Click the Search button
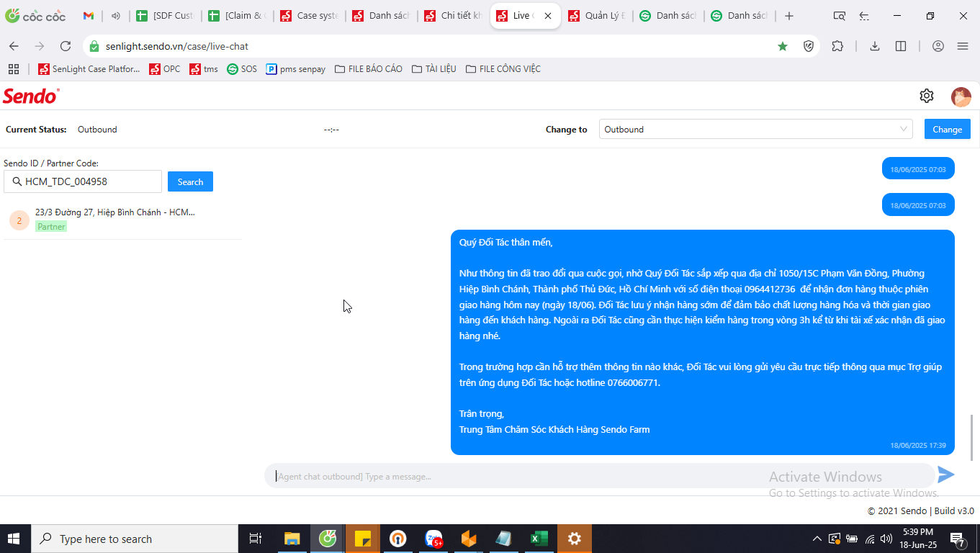This screenshot has width=980, height=553. [x=190, y=182]
